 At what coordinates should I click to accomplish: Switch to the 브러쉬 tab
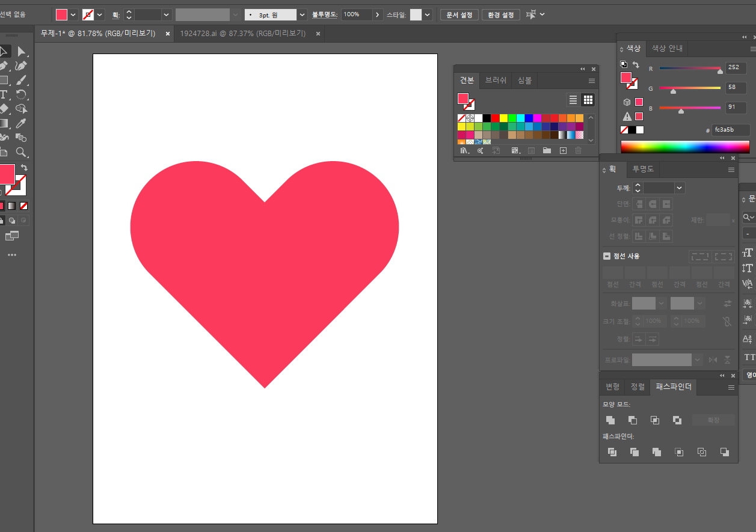click(x=496, y=81)
